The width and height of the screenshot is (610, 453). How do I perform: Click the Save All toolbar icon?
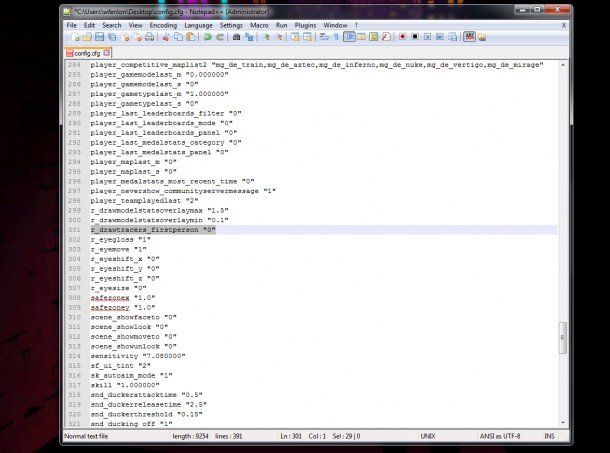pyautogui.click(x=112, y=37)
